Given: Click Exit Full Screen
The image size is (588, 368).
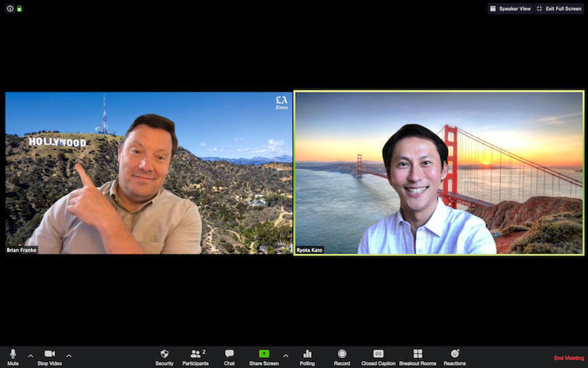Looking at the screenshot, I should coord(559,8).
